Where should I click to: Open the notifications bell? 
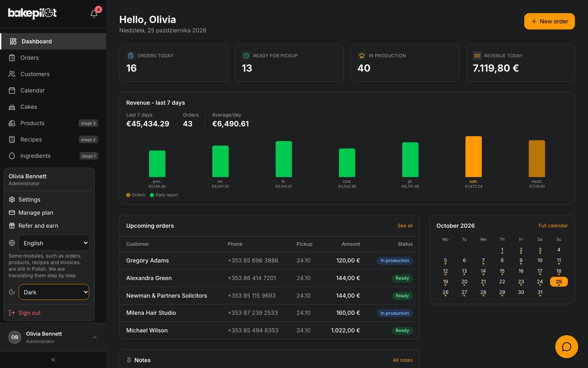(94, 14)
